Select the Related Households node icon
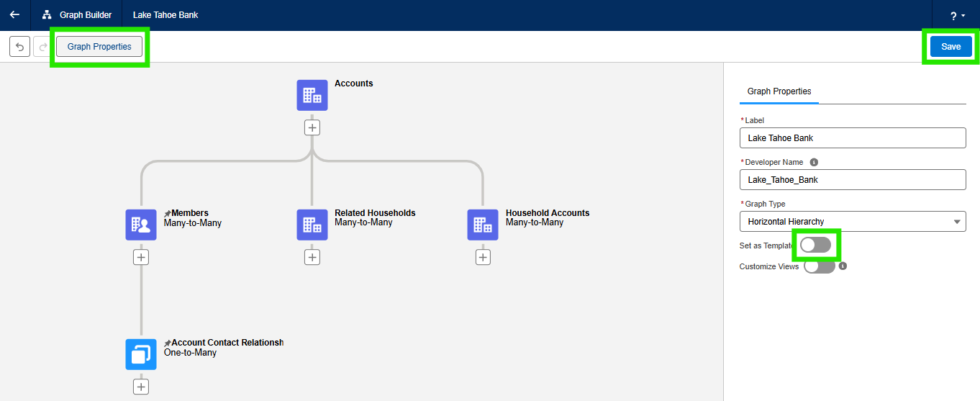 312,225
